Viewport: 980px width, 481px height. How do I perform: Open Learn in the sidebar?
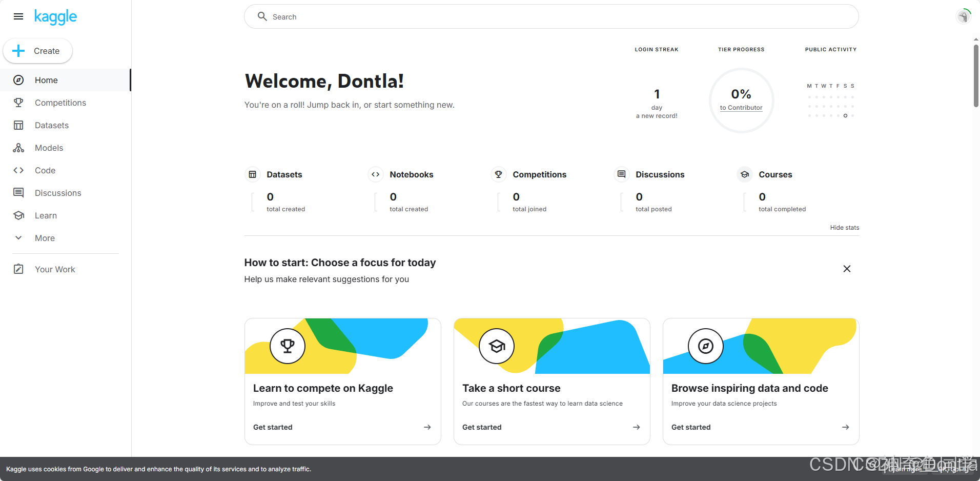tap(65, 215)
